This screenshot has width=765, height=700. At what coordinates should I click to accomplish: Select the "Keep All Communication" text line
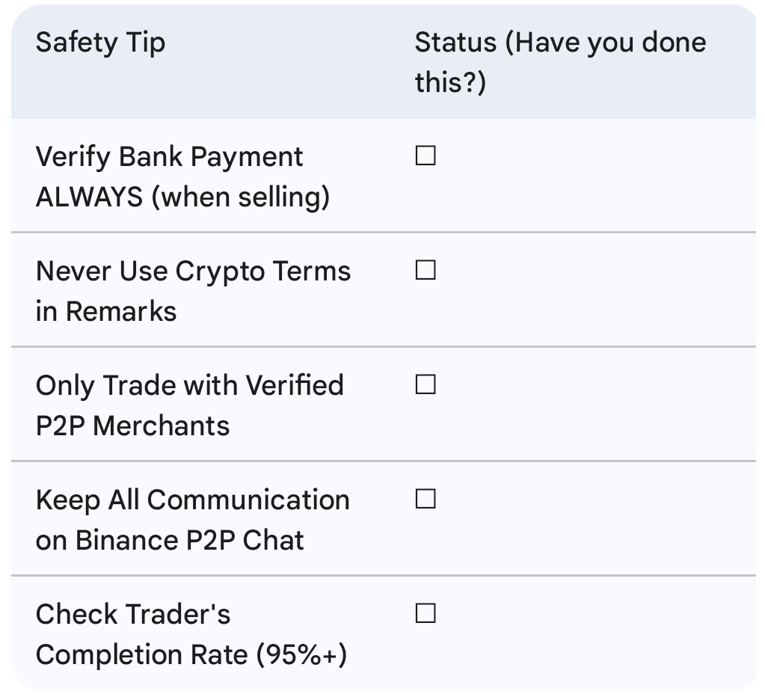[192, 500]
